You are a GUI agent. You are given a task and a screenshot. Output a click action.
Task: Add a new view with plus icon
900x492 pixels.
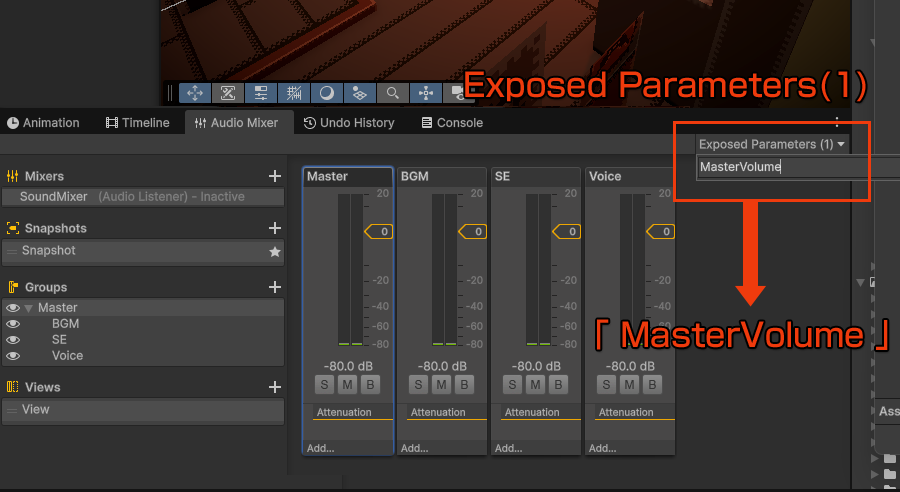pyautogui.click(x=275, y=387)
